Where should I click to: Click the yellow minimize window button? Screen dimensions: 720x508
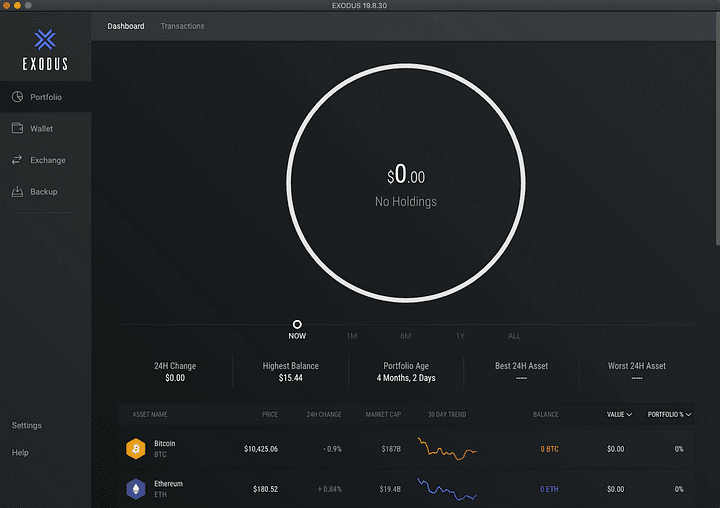(17, 6)
